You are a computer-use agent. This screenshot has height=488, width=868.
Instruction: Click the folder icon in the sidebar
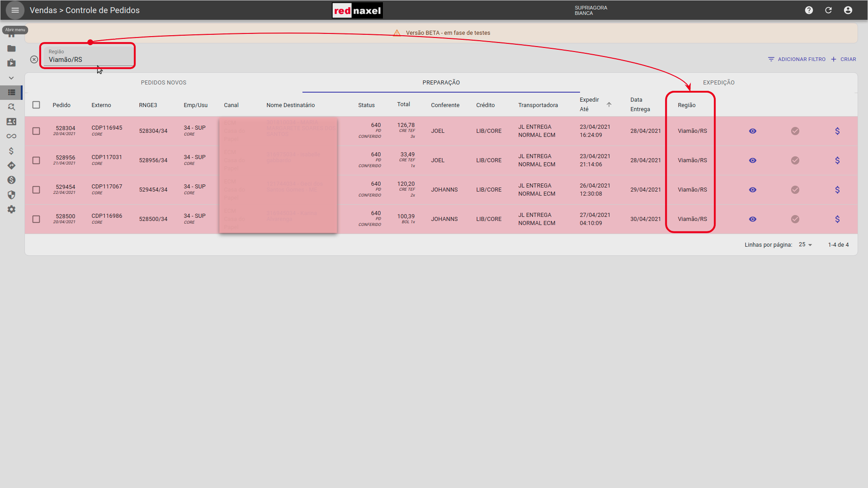[x=11, y=48]
